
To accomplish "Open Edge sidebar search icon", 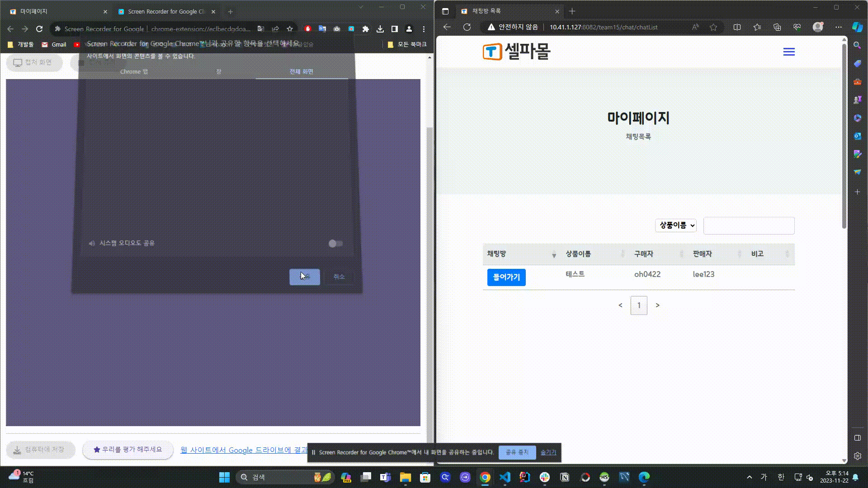I will [857, 45].
